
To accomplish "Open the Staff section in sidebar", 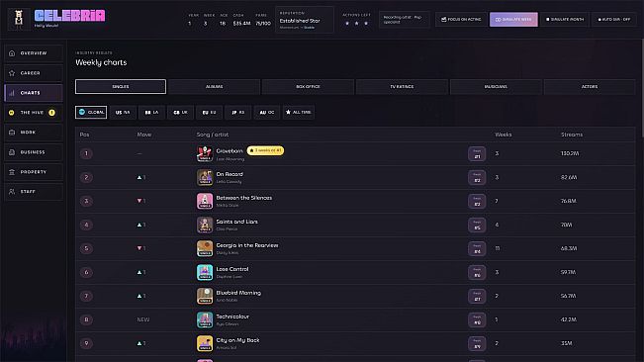I will click(x=34, y=192).
